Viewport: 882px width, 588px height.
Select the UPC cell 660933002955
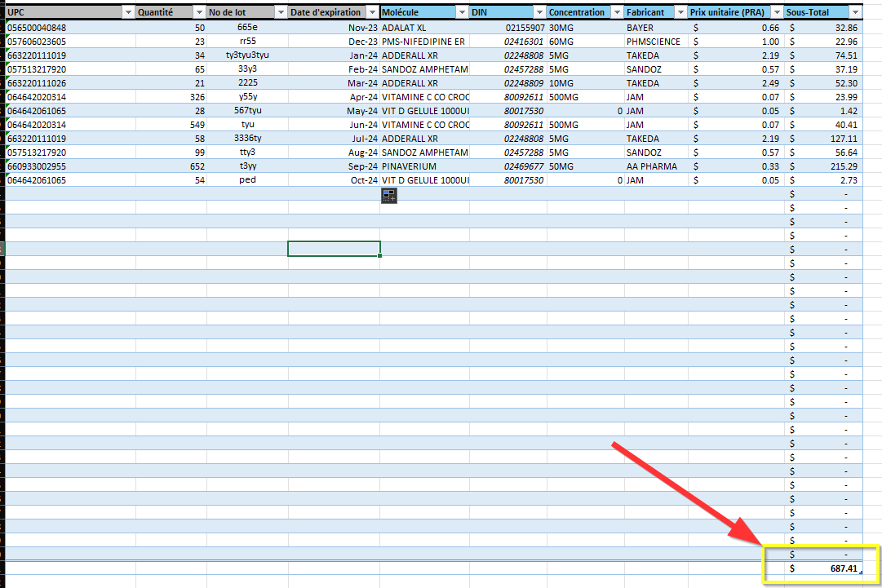tap(70, 166)
